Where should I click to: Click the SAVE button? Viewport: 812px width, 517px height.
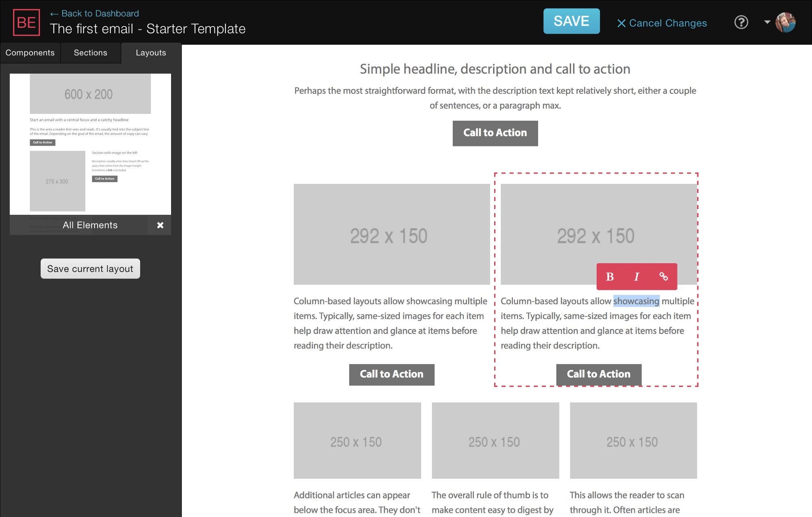point(571,21)
